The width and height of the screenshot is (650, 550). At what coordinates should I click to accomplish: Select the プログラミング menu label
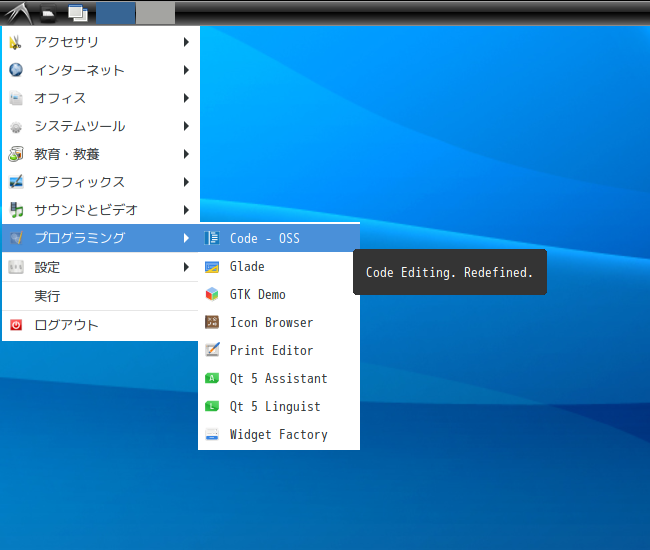coord(80,238)
